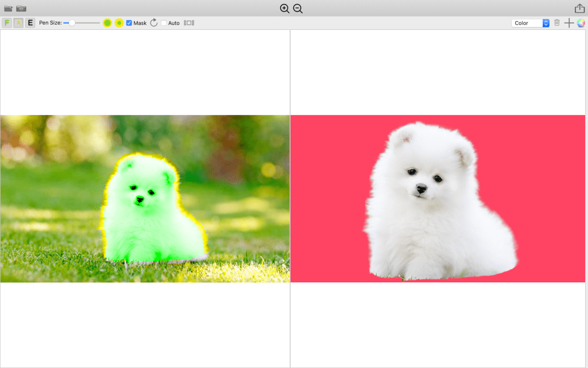Click the split view compare icon

click(x=189, y=23)
